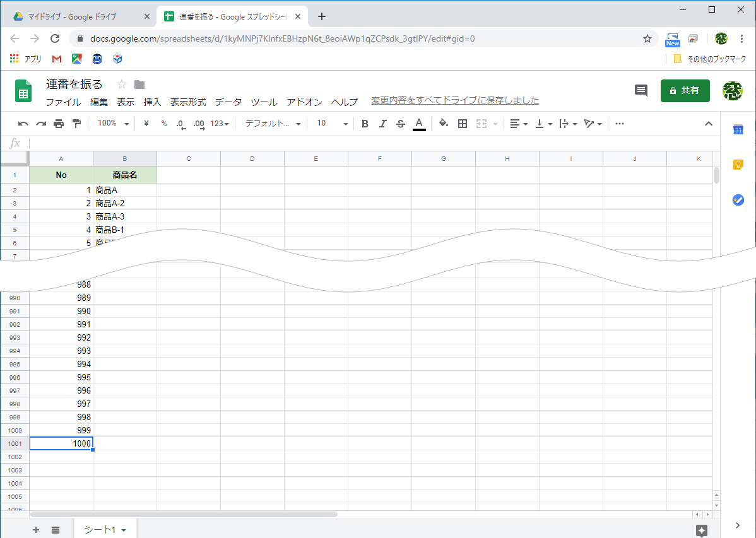Viewport: 756px width, 538px height.
Task: Open text wrapping dropdown
Action: [x=568, y=124]
